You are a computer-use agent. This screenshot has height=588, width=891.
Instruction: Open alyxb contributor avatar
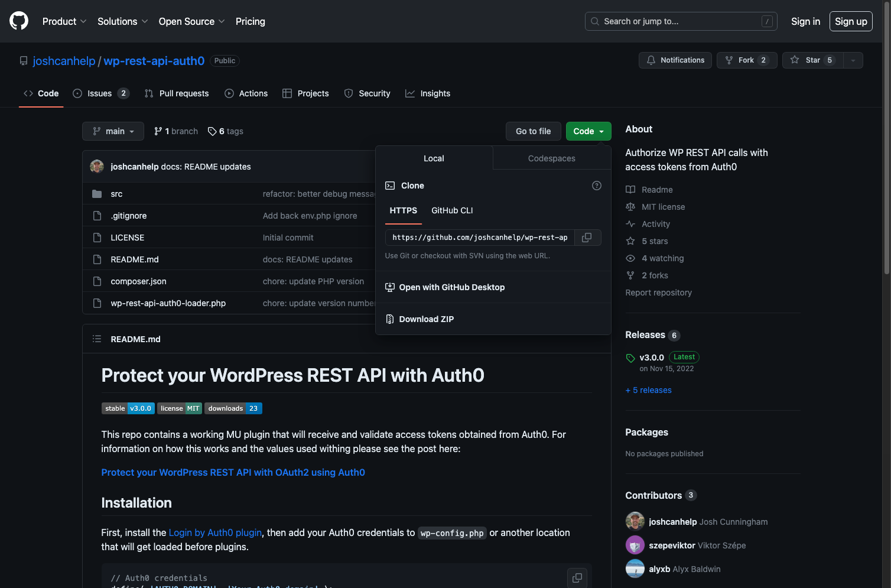pyautogui.click(x=635, y=568)
